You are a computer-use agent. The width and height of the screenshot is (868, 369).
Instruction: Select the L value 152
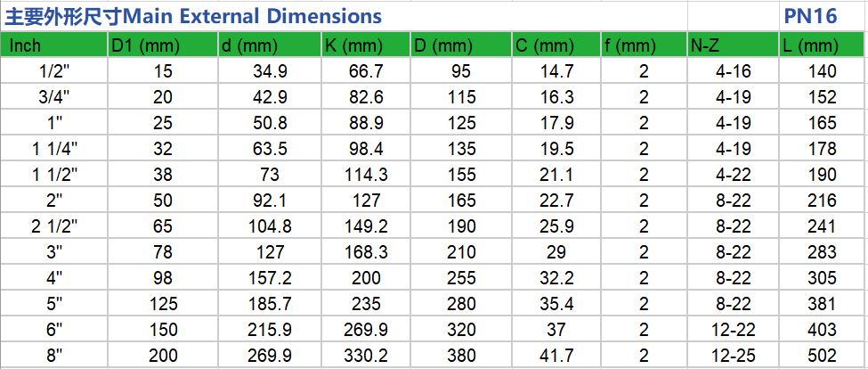822,97
